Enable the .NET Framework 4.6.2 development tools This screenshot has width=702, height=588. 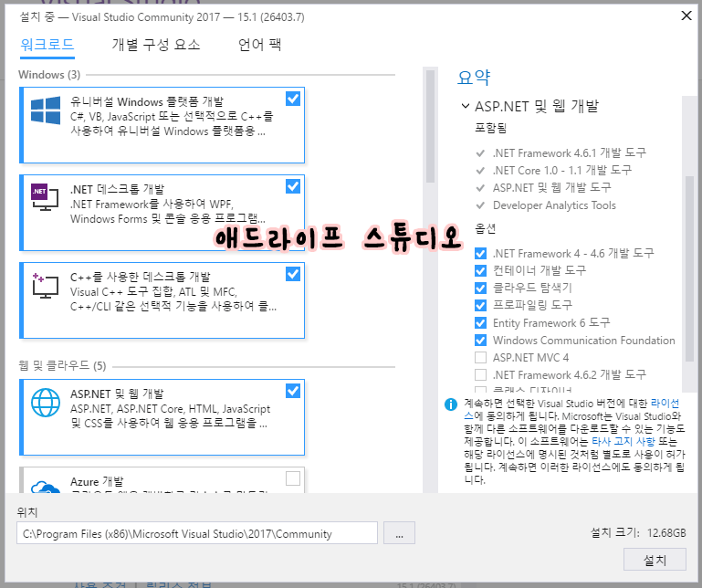pos(480,374)
